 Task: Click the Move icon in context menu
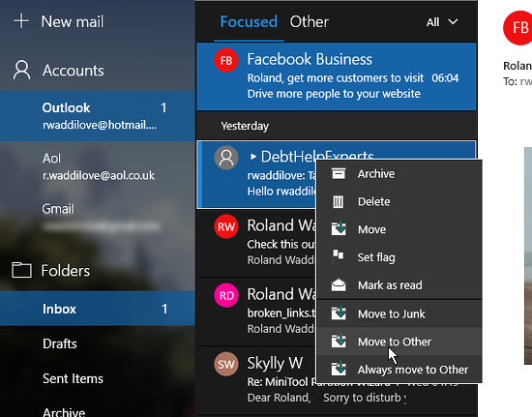coord(339,228)
